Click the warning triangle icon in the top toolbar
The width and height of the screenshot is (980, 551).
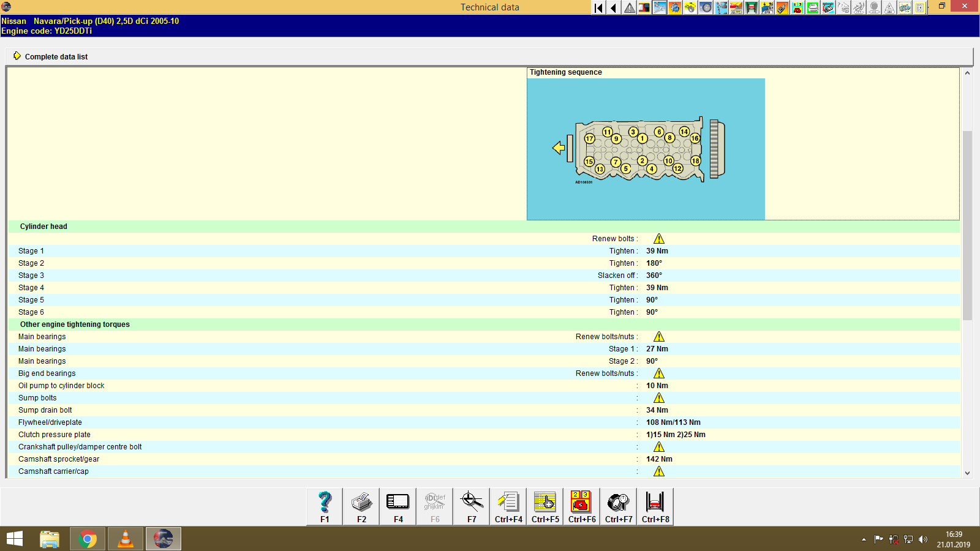coord(629,8)
